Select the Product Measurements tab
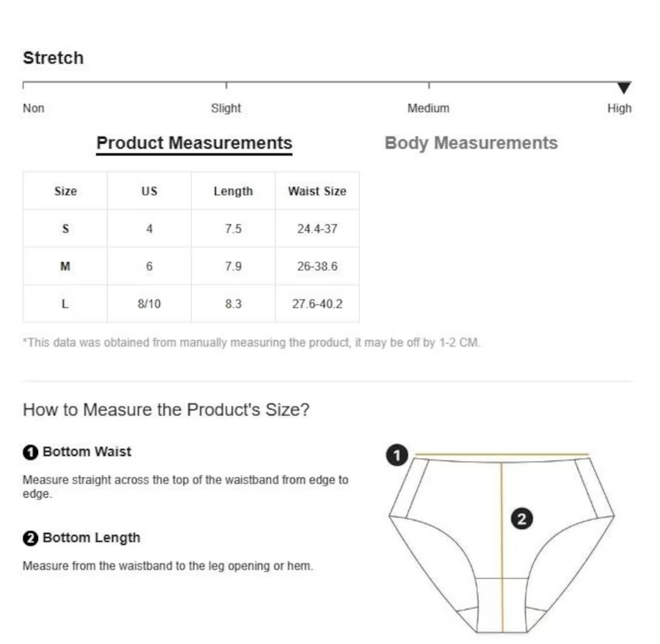 click(x=194, y=144)
